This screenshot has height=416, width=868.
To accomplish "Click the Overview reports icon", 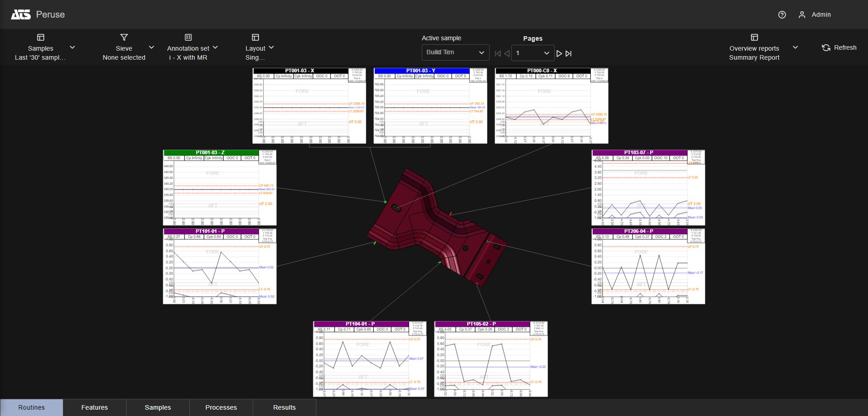I will point(754,38).
